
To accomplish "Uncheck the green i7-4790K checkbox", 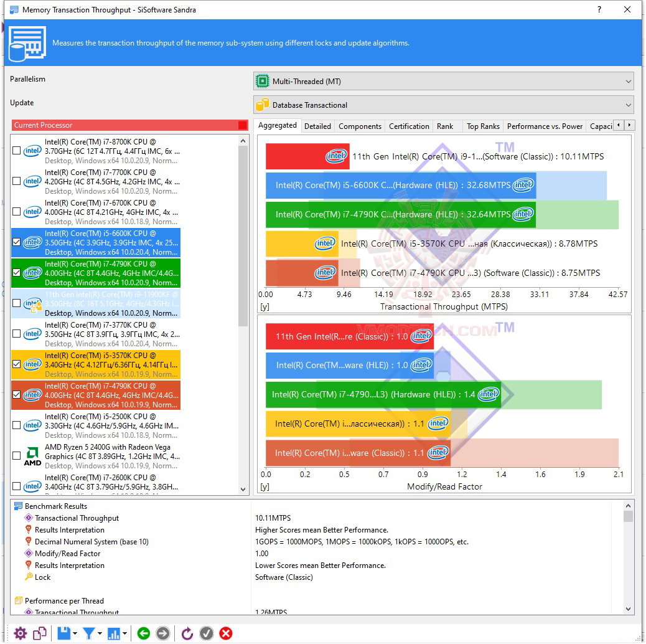I will pyautogui.click(x=16, y=273).
